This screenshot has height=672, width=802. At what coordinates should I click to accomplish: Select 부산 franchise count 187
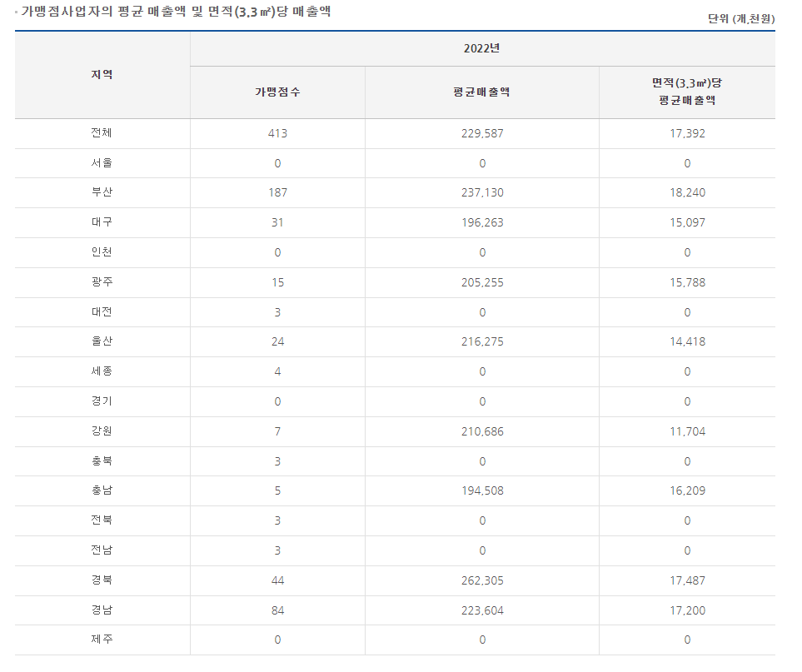click(x=277, y=192)
